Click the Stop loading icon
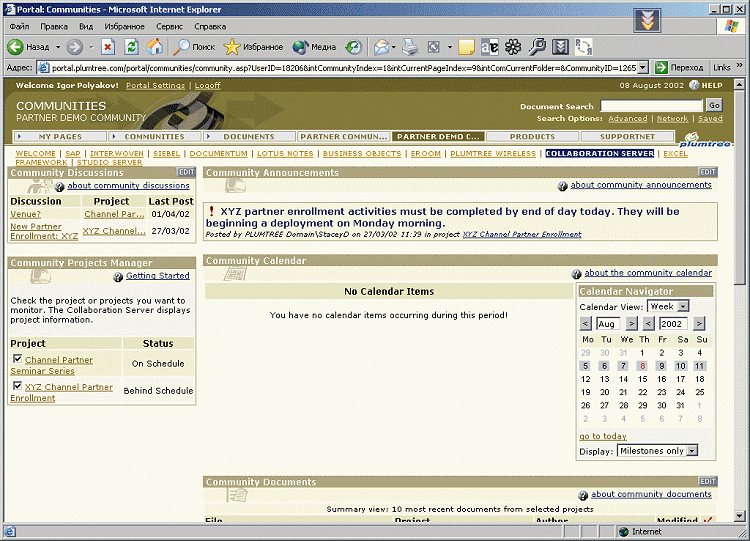The image size is (750, 541). pyautogui.click(x=108, y=47)
